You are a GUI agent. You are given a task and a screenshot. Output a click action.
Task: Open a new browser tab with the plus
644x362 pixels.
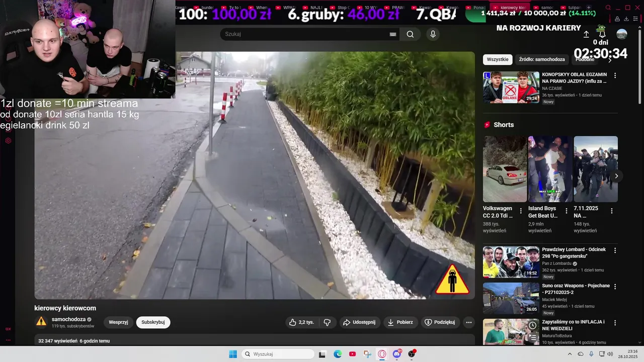click(x=589, y=8)
